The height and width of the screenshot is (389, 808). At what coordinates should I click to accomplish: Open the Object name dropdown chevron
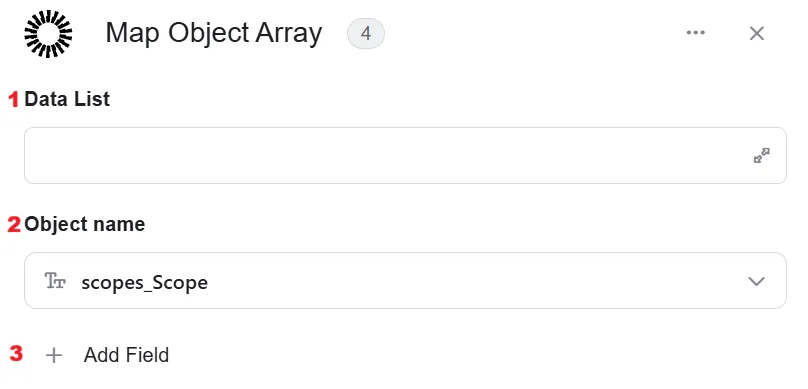point(756,281)
